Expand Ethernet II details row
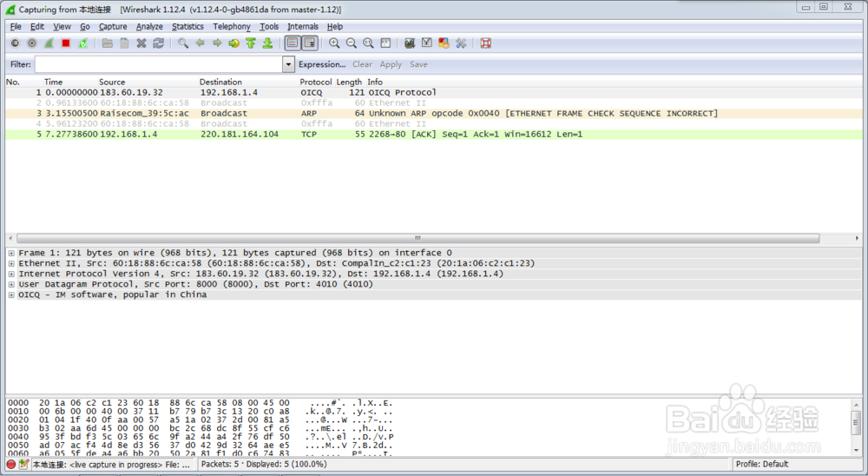This screenshot has width=868, height=476. (x=11, y=264)
